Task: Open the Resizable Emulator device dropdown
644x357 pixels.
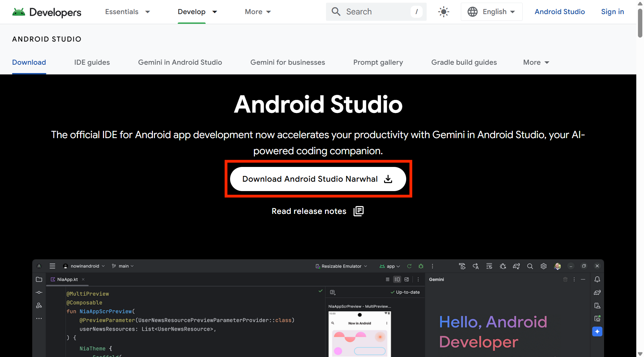Action: 341,266
